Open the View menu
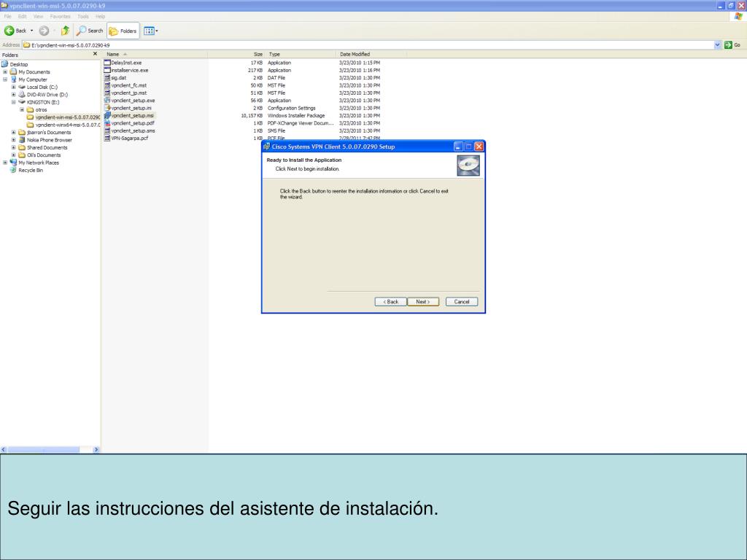The width and height of the screenshot is (747, 560). pyautogui.click(x=38, y=16)
